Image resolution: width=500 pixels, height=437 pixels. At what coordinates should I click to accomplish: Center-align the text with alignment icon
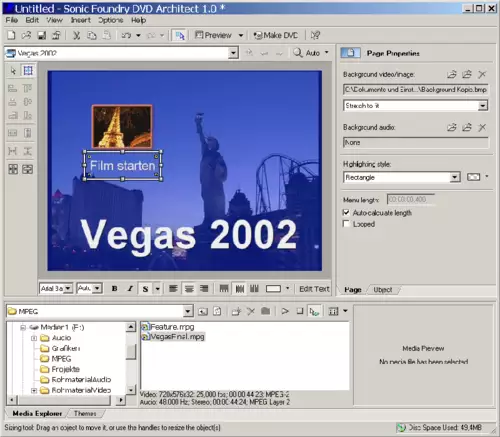pos(189,289)
